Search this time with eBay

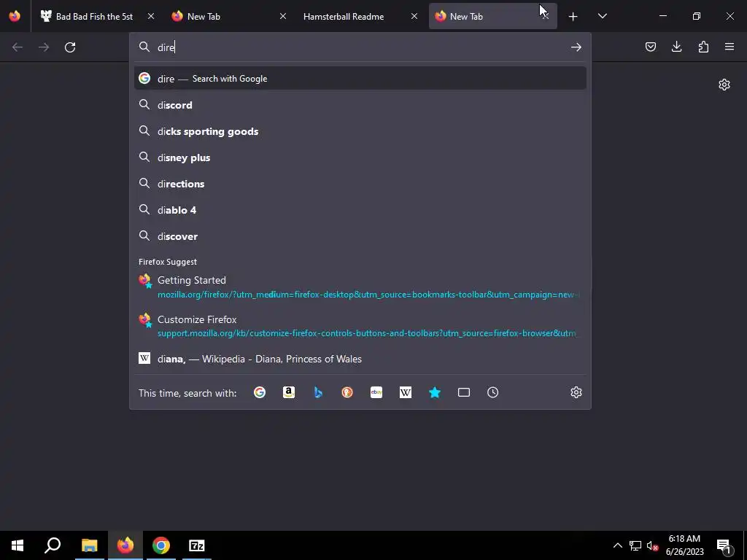[376, 392]
